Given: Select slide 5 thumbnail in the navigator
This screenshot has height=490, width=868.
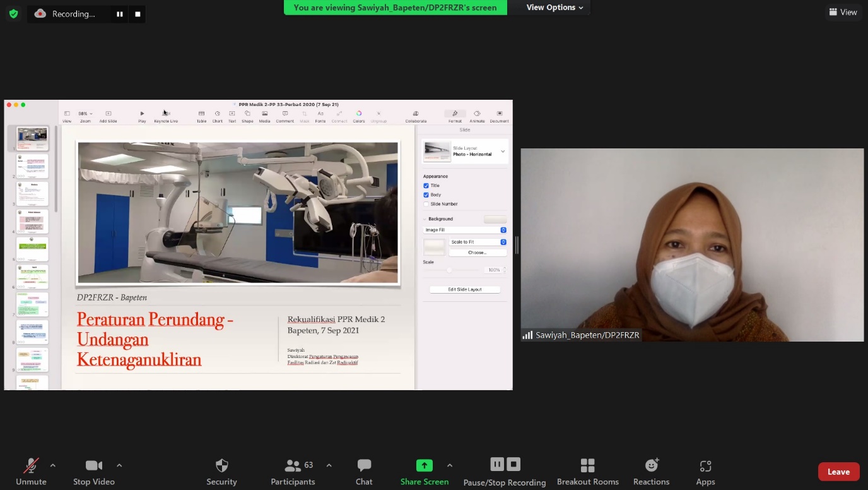Looking at the screenshot, I should 32,249.
